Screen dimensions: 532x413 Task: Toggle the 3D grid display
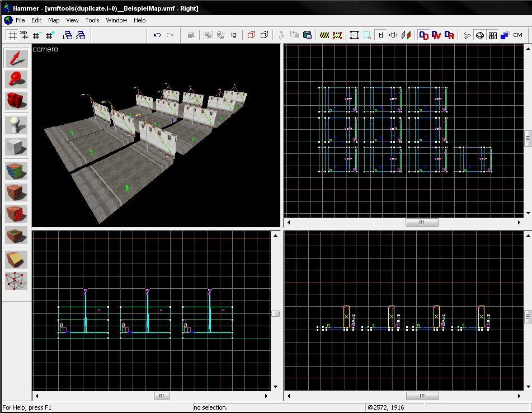(x=24, y=35)
